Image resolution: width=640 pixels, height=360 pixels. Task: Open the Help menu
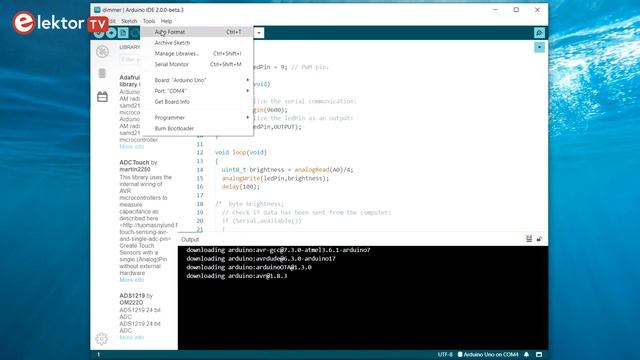point(166,21)
